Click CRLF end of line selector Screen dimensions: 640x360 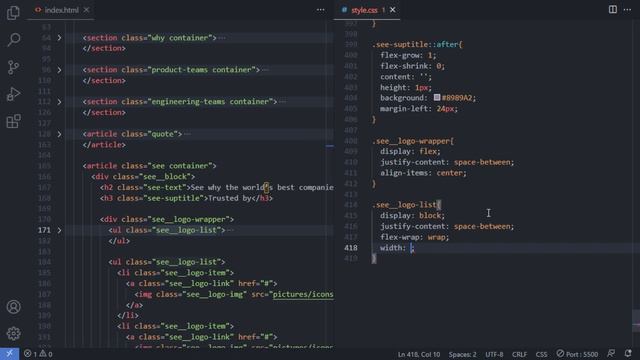pos(519,354)
